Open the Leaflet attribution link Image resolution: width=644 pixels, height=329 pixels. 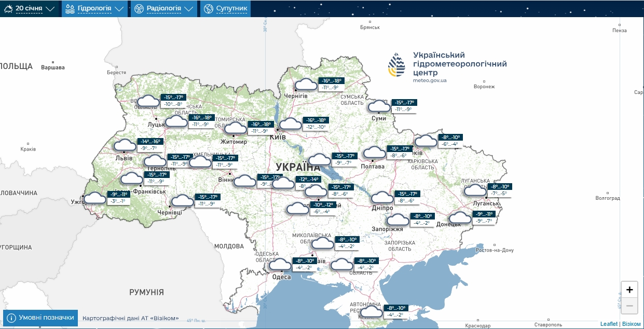coord(609,324)
